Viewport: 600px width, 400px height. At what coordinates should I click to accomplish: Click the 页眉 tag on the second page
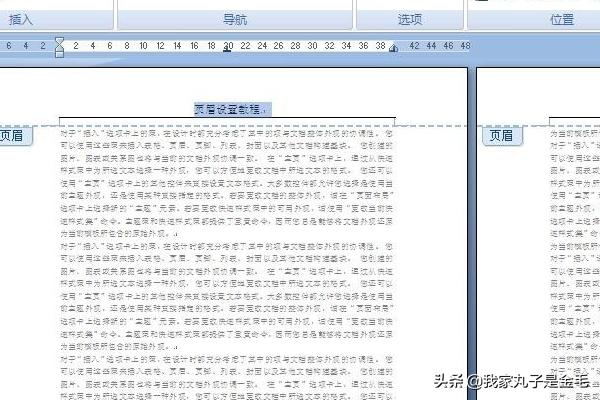(501, 136)
